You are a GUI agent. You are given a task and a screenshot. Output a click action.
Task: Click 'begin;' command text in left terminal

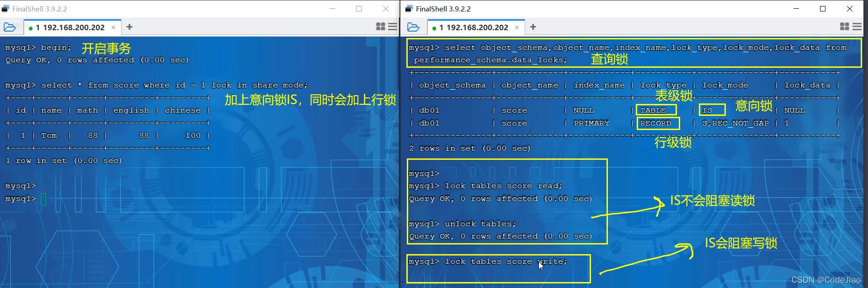pyautogui.click(x=56, y=48)
